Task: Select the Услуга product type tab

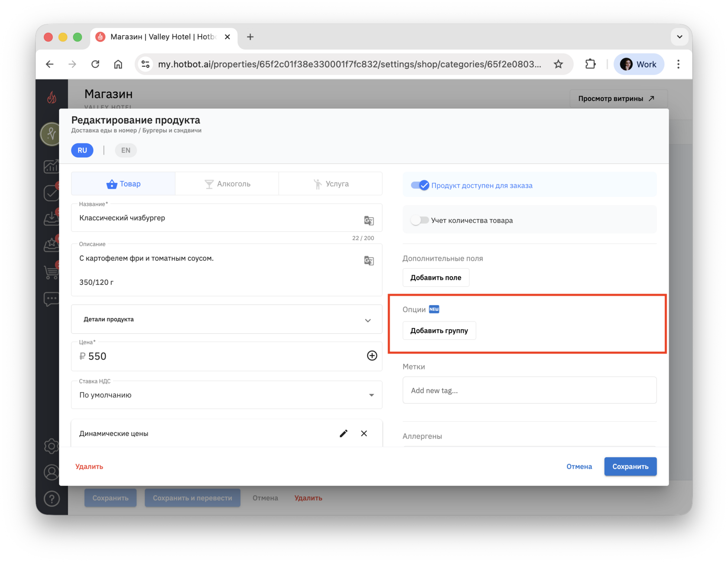Action: click(331, 184)
